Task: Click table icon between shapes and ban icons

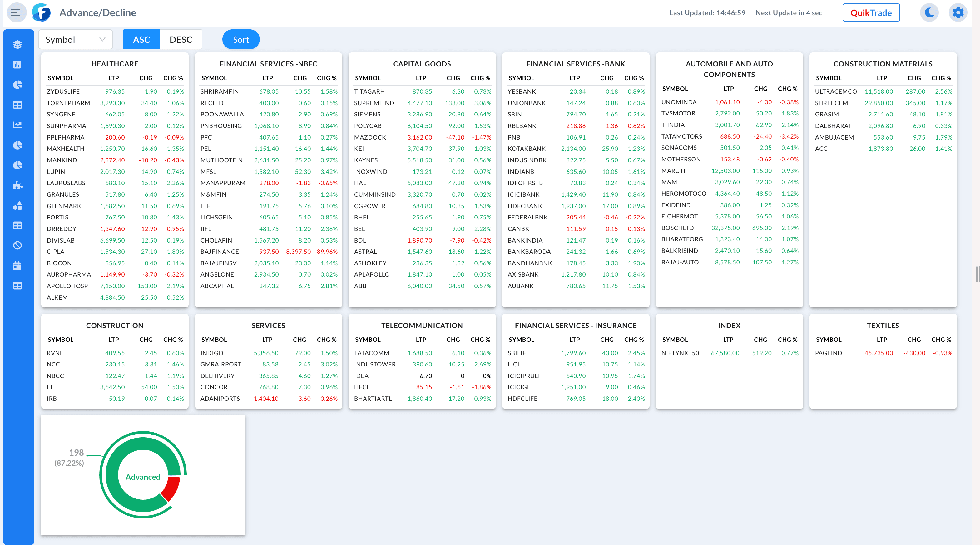Action: (x=17, y=226)
